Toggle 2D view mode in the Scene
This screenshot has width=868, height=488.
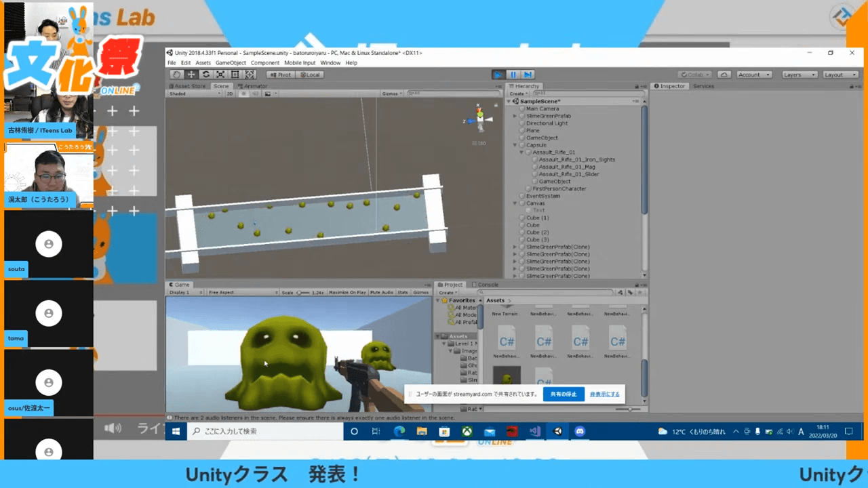pos(231,94)
